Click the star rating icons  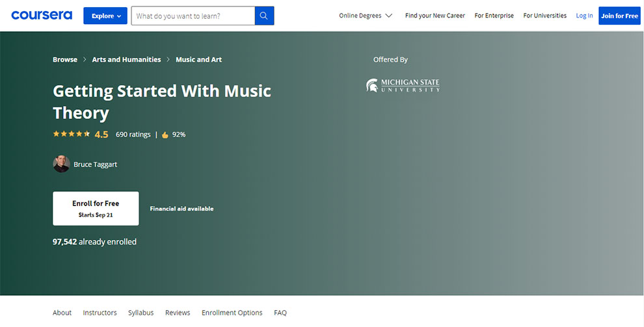pyautogui.click(x=71, y=134)
